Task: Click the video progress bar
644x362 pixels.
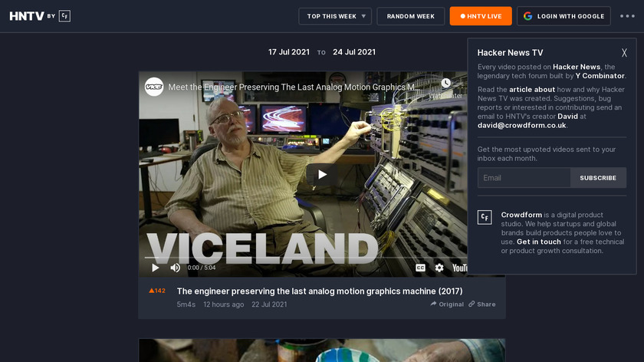Action: [306, 258]
